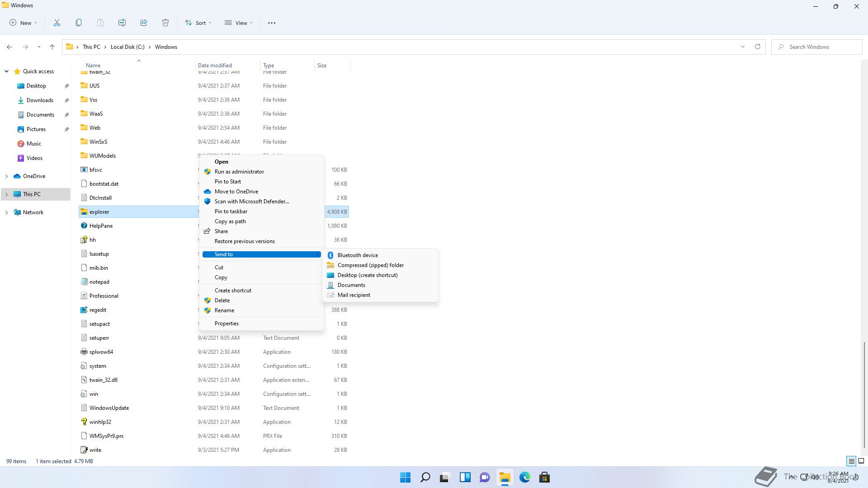Click Rename in the context menu
The image size is (868, 488).
(x=261, y=310)
